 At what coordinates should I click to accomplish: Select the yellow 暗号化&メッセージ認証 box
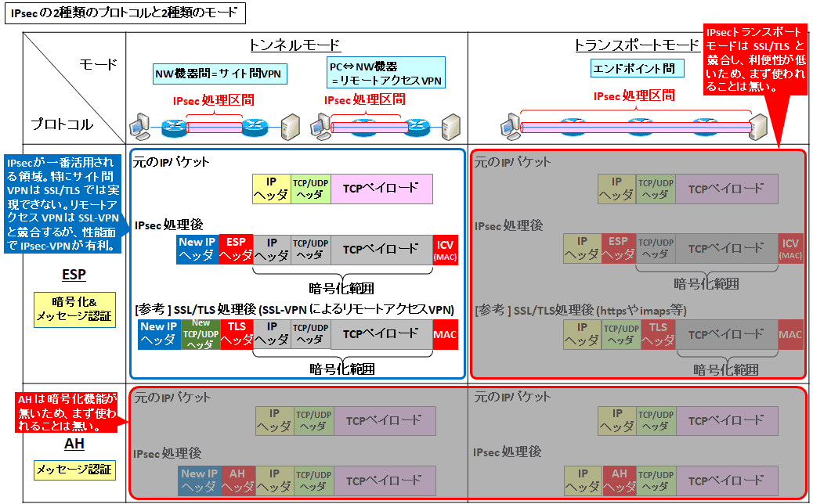coord(74,309)
